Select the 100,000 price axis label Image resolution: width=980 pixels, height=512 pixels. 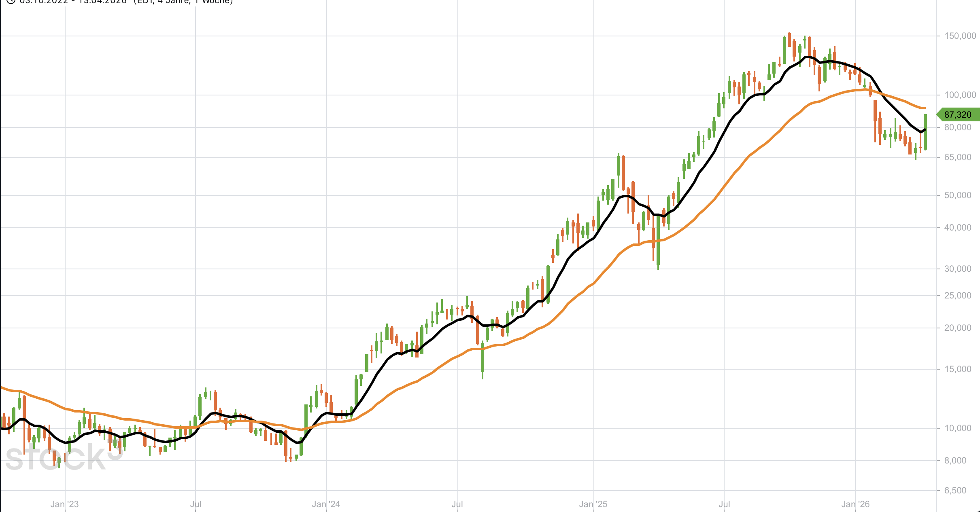(960, 95)
